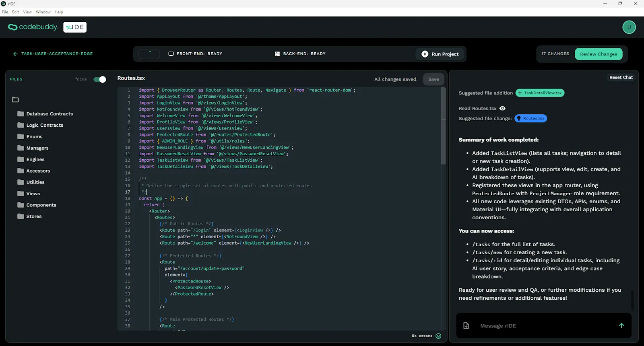Viewport: 644px width, 346px height.
Task: Open the user avatar menu
Action: tap(629, 27)
